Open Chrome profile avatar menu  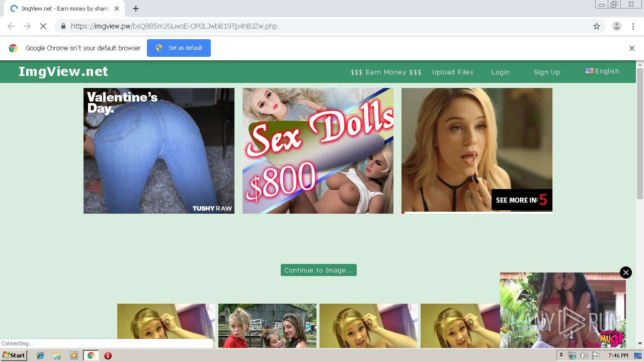617,26
